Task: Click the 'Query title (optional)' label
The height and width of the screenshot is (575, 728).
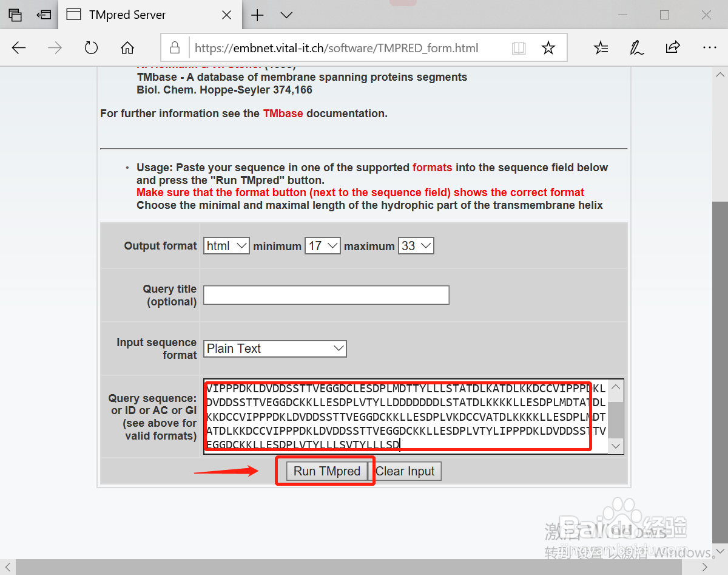Action: point(170,295)
